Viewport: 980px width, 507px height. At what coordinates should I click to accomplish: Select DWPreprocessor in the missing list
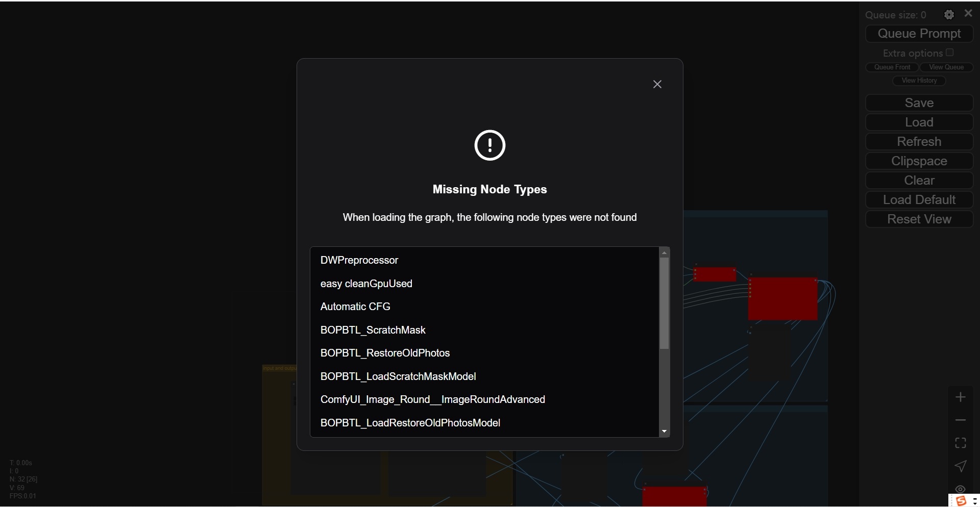(x=359, y=260)
